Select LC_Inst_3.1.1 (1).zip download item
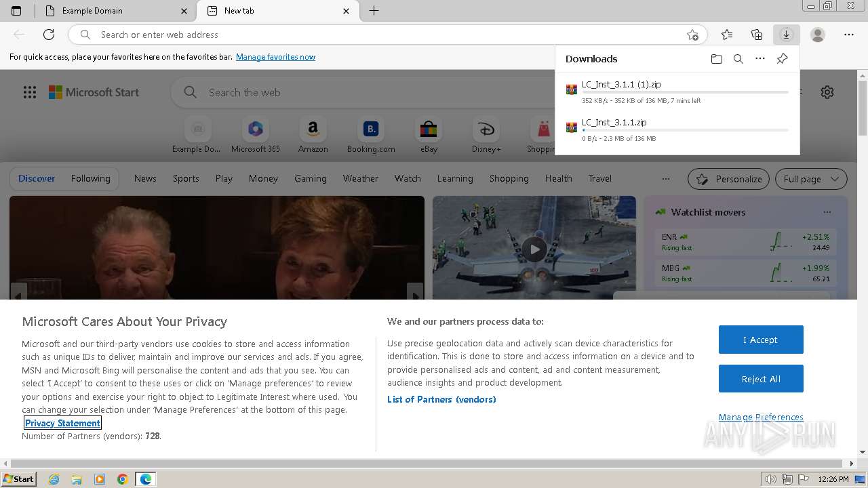This screenshot has width=868, height=488. (x=677, y=92)
